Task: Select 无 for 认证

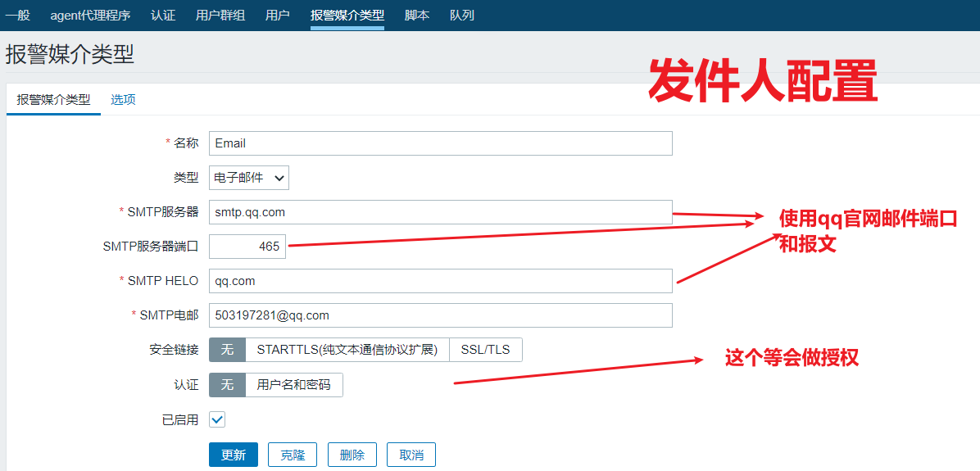Action: point(228,386)
